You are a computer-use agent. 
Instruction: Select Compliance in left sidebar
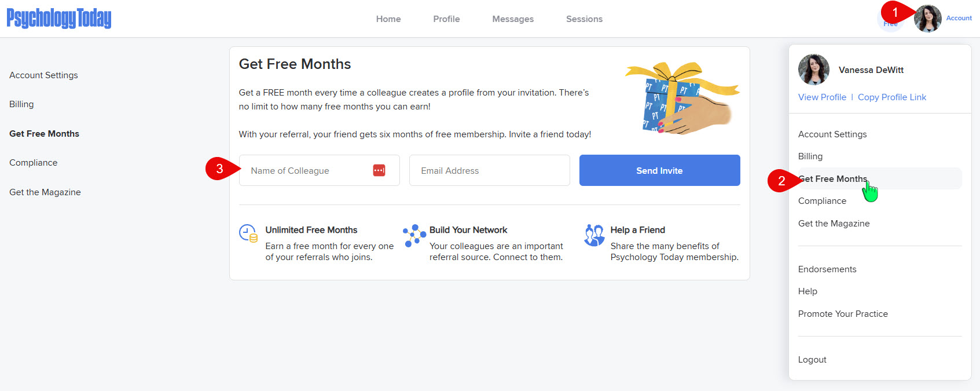(33, 163)
